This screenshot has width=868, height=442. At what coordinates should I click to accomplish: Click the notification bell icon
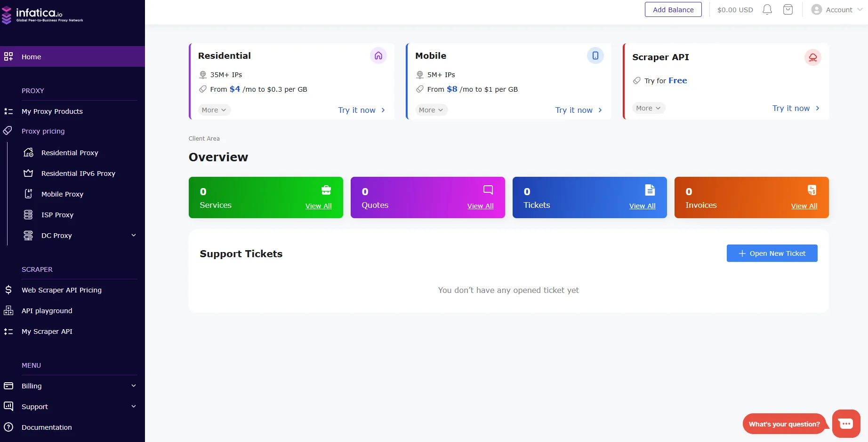(x=767, y=10)
